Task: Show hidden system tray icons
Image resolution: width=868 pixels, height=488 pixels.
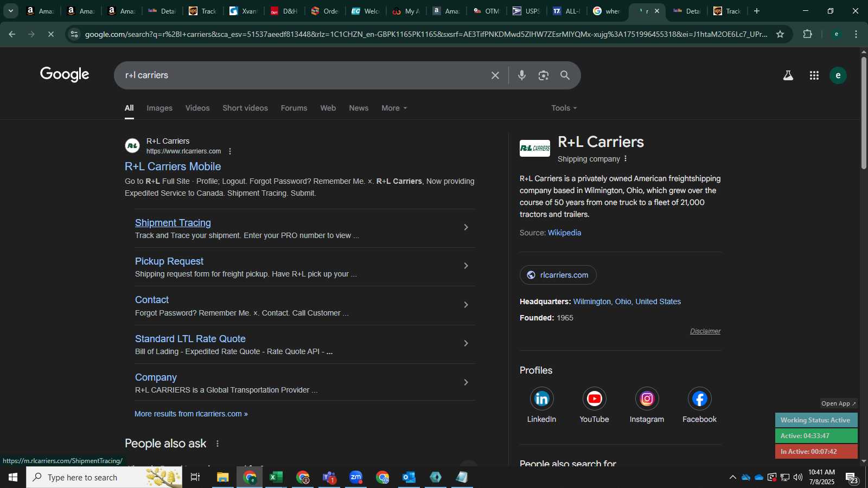Action: (x=732, y=477)
